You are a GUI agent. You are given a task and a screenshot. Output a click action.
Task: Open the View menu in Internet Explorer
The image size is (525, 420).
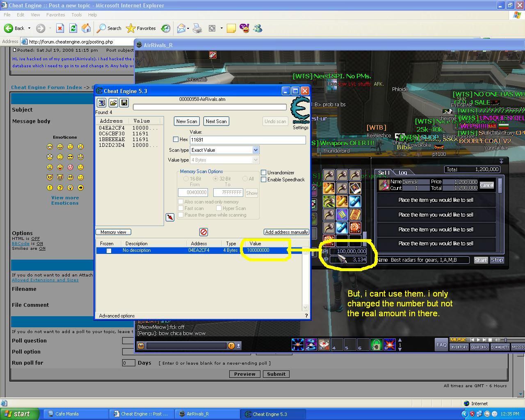35,15
